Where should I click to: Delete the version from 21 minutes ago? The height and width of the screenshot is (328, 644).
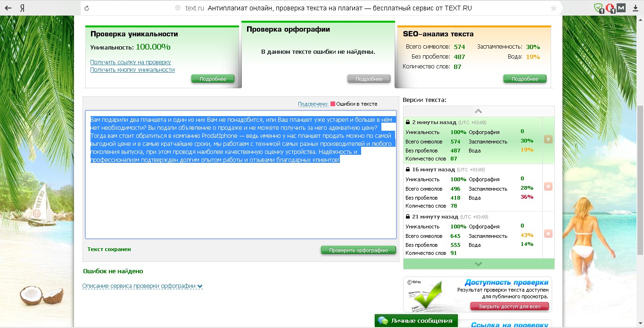tap(548, 234)
